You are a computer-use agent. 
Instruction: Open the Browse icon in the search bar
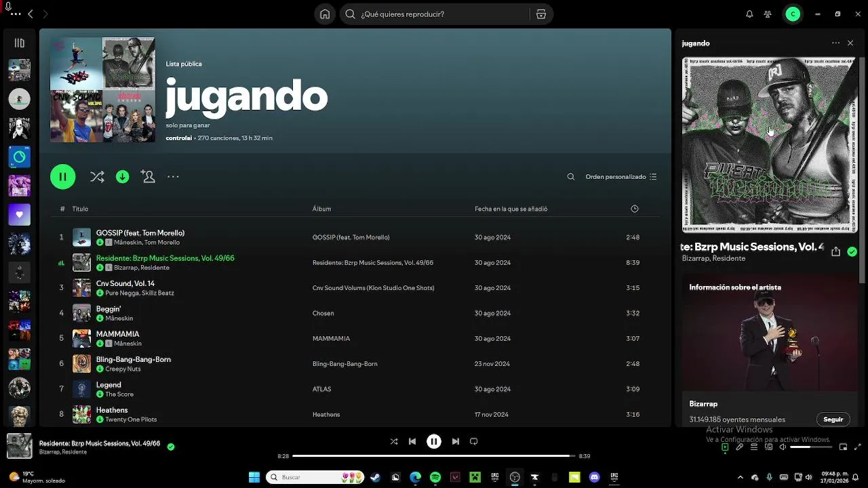click(540, 14)
